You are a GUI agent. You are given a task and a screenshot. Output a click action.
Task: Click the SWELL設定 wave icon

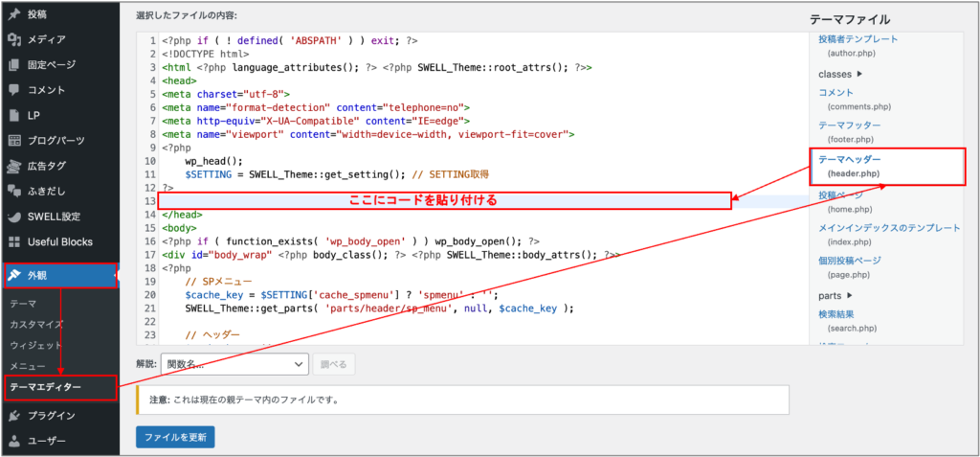pyautogui.click(x=13, y=217)
